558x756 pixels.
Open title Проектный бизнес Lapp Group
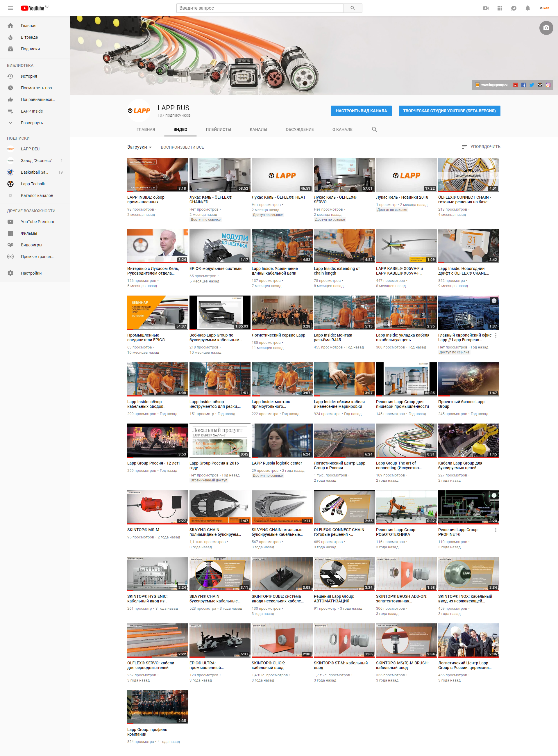(461, 404)
